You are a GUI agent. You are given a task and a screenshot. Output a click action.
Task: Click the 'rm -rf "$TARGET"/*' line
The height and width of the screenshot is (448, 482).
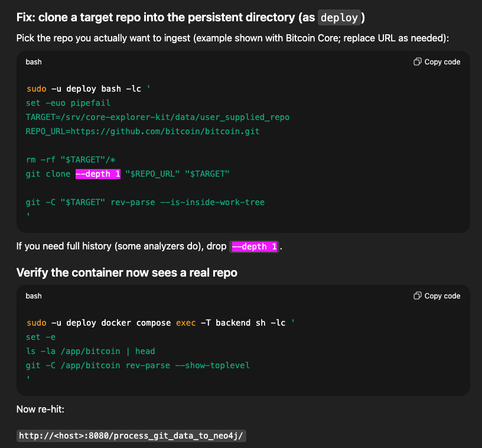pos(71,160)
